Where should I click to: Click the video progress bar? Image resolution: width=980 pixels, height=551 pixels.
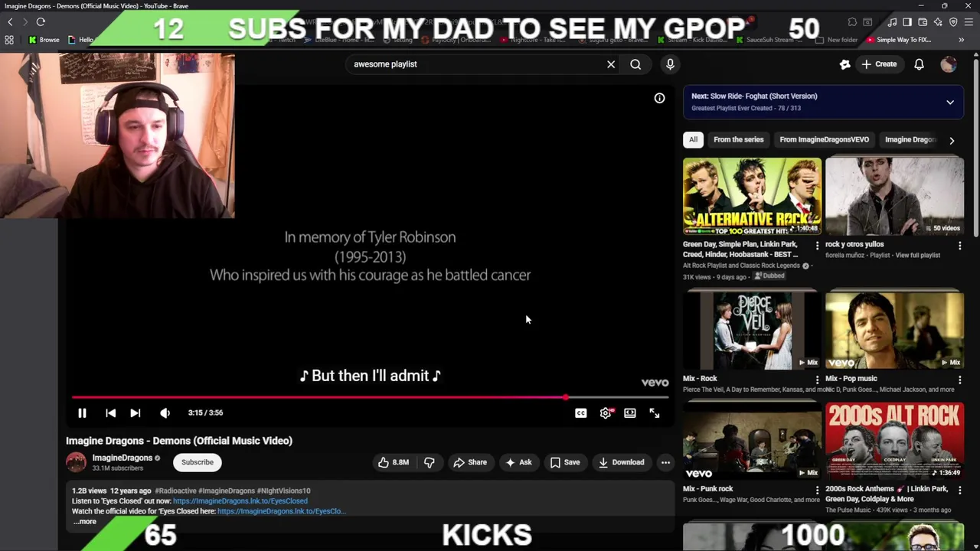pyautogui.click(x=370, y=397)
